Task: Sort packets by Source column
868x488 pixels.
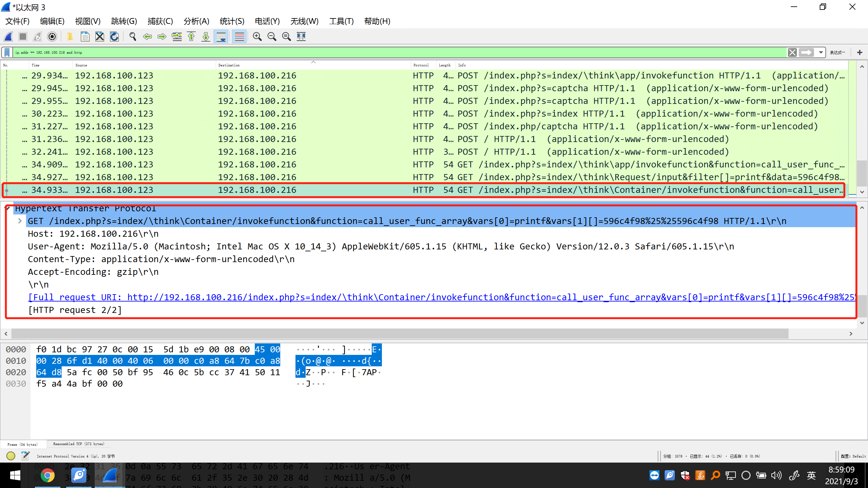Action: click(144, 65)
